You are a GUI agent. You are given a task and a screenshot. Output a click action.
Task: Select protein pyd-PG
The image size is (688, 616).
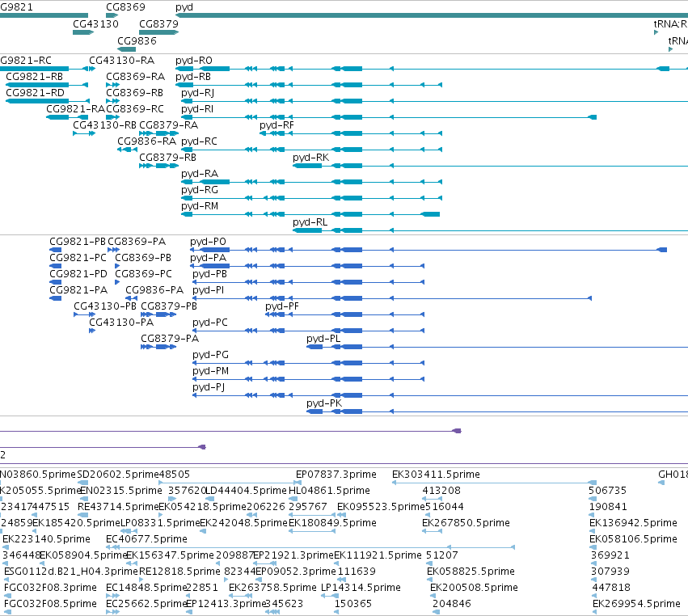[x=211, y=356]
